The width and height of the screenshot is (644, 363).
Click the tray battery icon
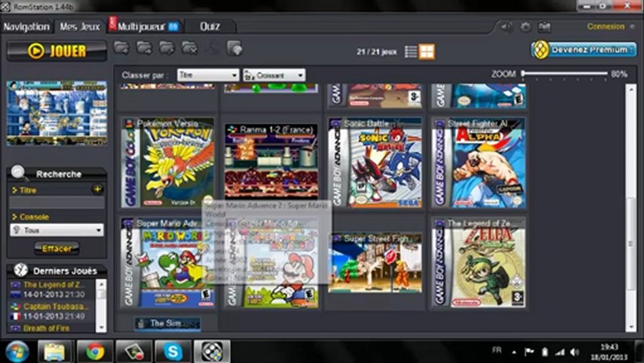click(x=544, y=351)
